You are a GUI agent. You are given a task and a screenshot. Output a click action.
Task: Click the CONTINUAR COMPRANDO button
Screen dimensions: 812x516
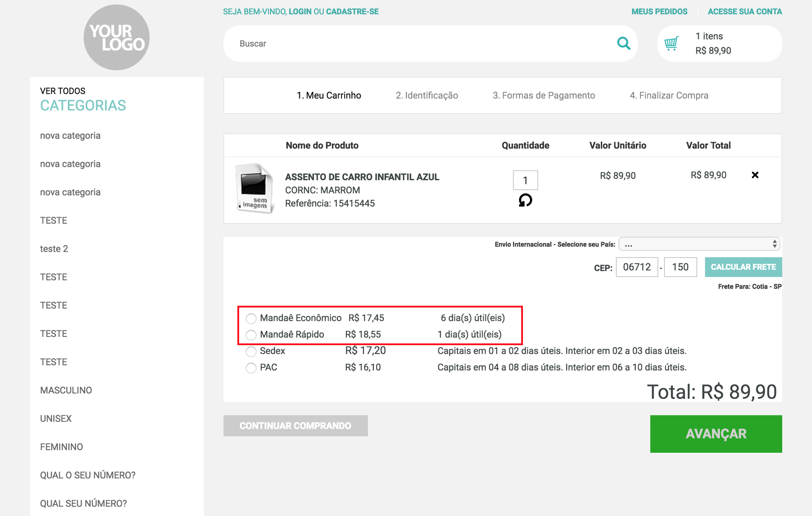[295, 426]
